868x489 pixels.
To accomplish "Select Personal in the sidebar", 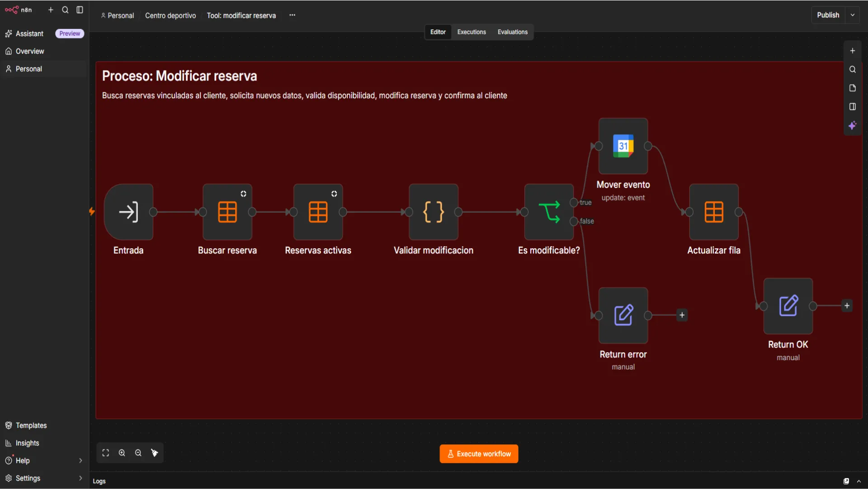I will (44, 69).
